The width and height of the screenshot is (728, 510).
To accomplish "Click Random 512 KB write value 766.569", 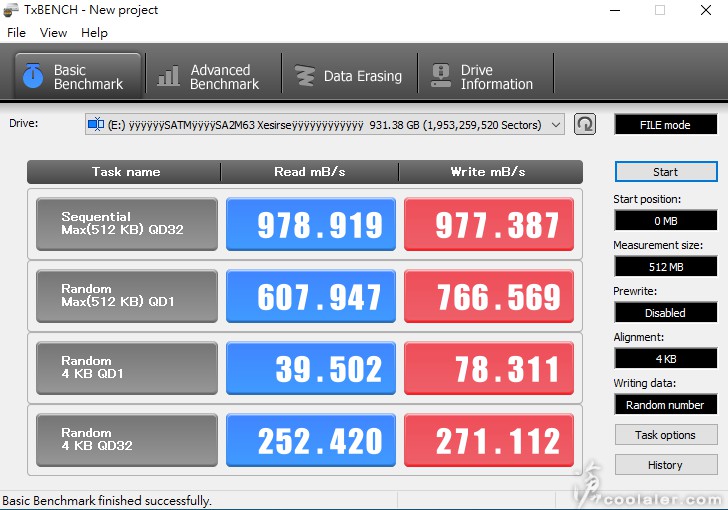I will click(489, 296).
